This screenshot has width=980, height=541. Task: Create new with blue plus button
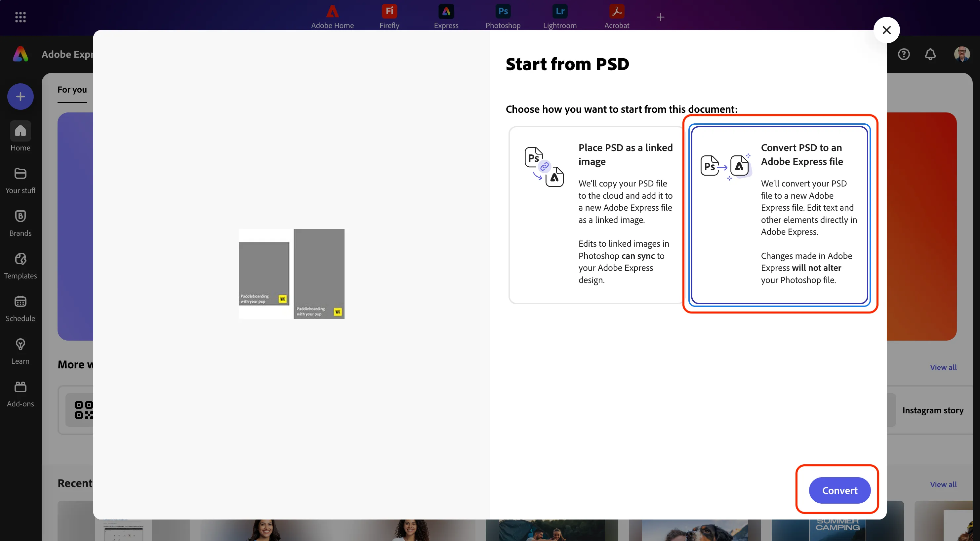click(x=20, y=96)
